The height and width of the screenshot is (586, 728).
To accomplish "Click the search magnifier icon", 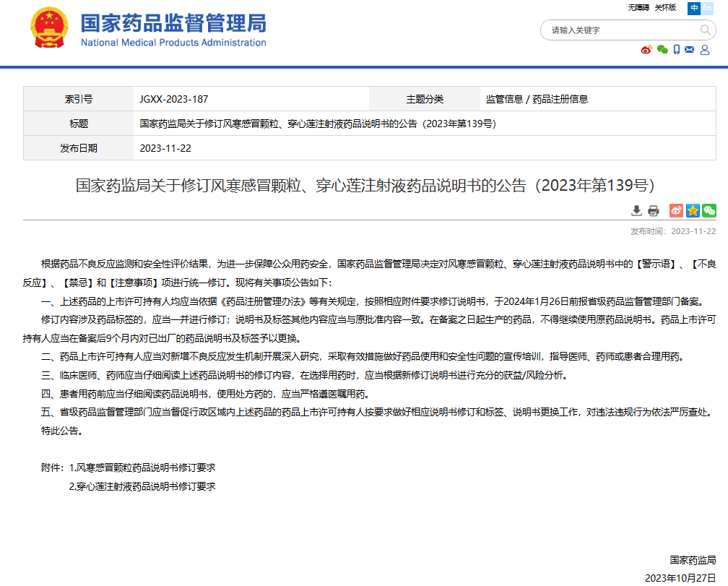I will click(x=706, y=30).
